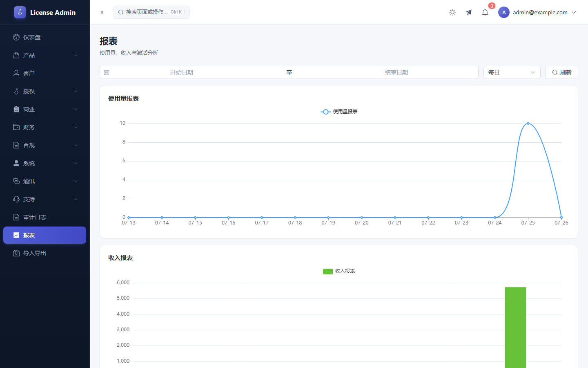Select the 报表 reports menu item
The image size is (588, 368).
point(45,235)
